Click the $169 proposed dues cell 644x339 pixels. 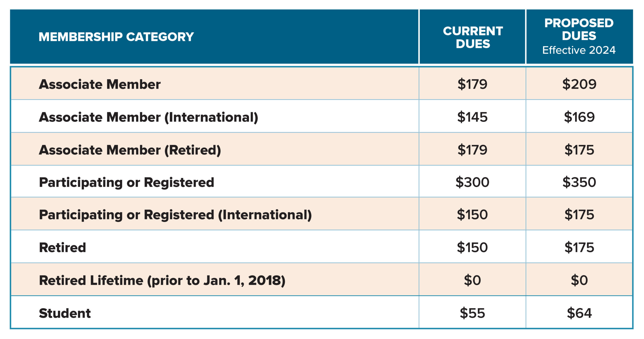click(579, 117)
